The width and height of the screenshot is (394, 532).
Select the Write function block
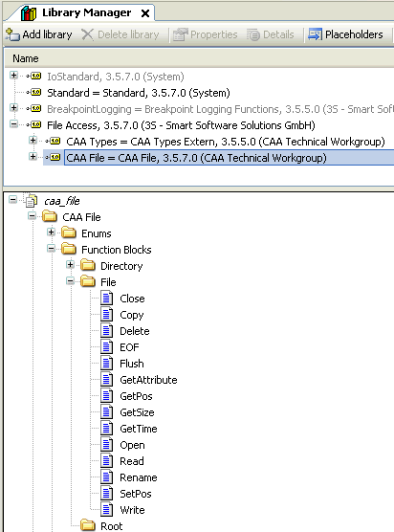132,510
